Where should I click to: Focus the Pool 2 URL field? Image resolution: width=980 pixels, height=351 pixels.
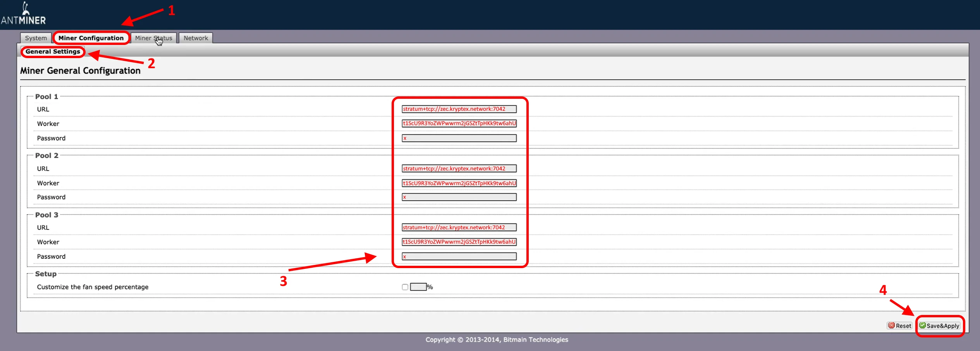pyautogui.click(x=459, y=169)
